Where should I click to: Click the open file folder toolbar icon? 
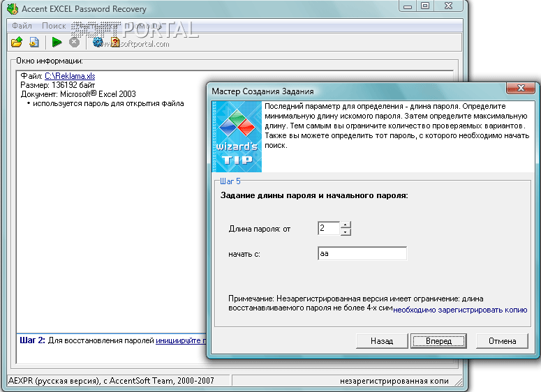[x=17, y=43]
